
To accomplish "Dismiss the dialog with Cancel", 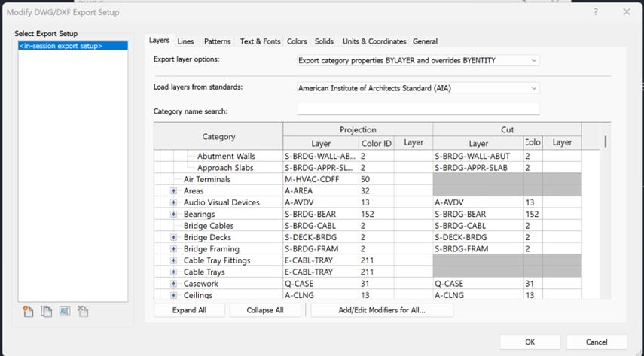I will (x=597, y=342).
